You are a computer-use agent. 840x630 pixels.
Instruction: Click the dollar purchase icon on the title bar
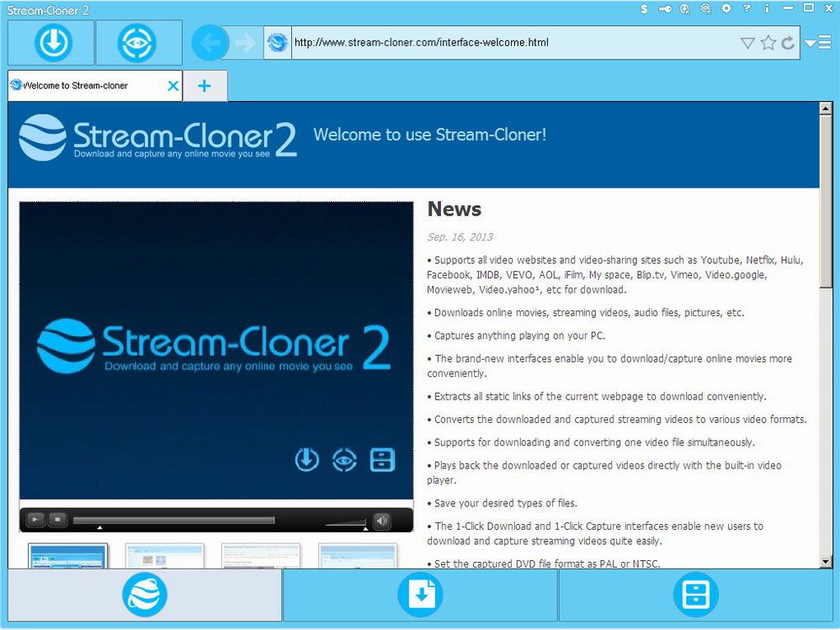point(644,8)
